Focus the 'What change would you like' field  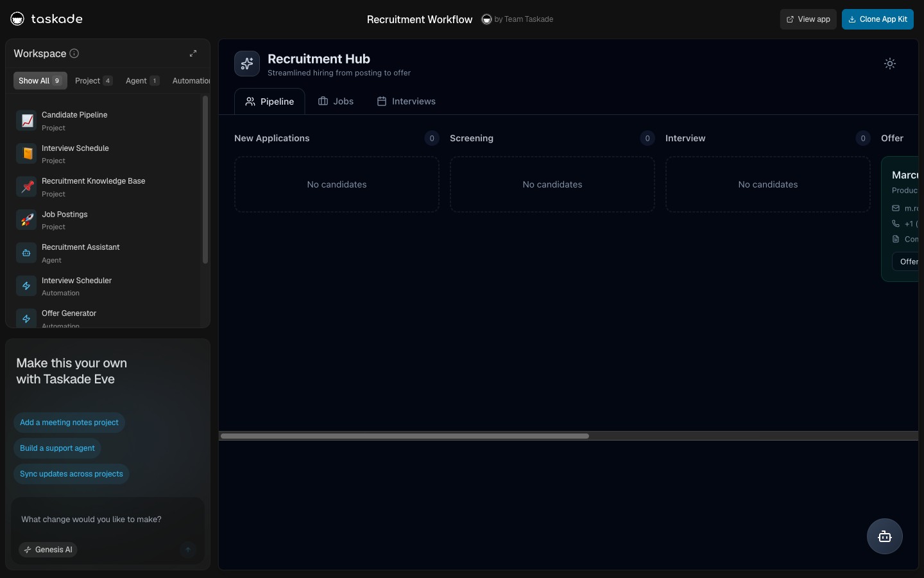tap(108, 520)
